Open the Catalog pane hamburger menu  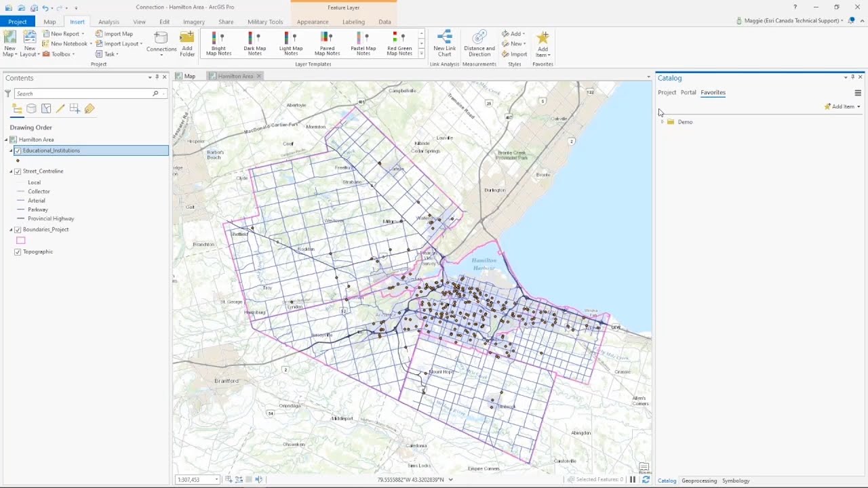(x=858, y=93)
